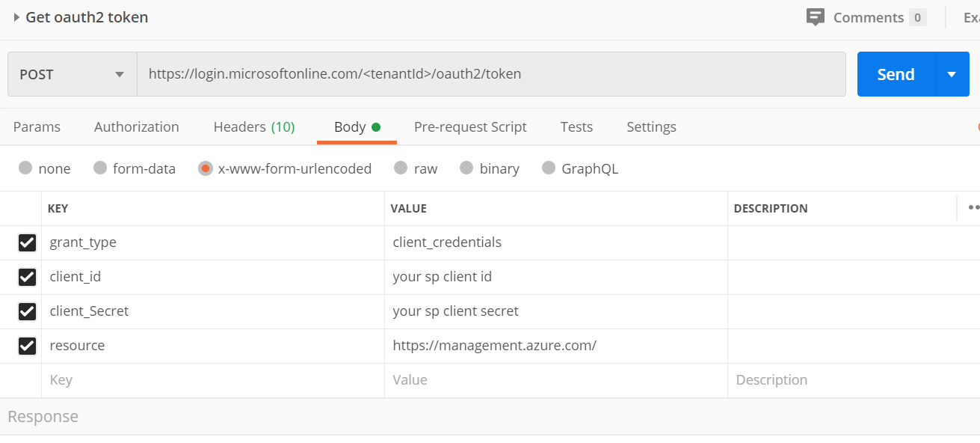980x443 pixels.
Task: Open the Pre-request Script tab
Action: click(470, 127)
